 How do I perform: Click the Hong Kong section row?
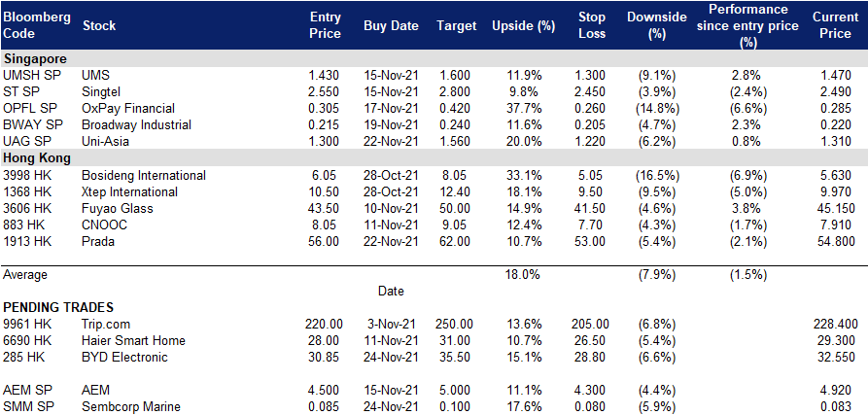(434, 158)
